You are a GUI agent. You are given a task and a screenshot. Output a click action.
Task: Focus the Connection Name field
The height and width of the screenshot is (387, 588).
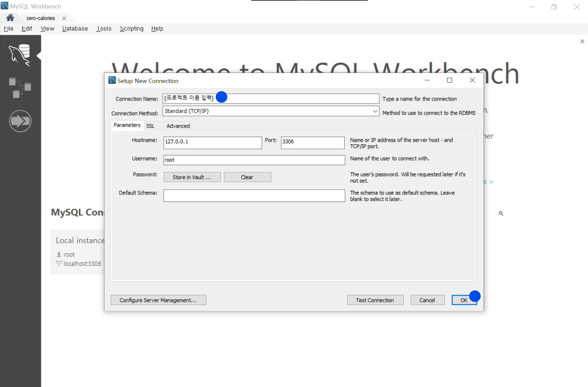pos(271,99)
